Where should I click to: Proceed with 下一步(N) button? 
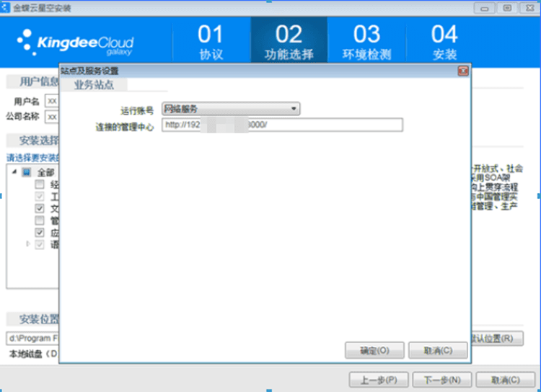pos(442,380)
